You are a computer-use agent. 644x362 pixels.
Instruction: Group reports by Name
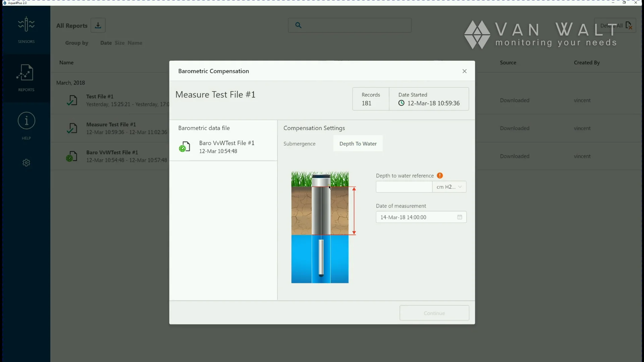(135, 43)
